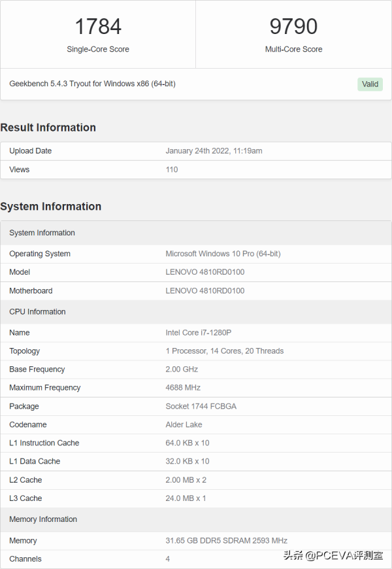This screenshot has height=569, width=392.
Task: Select 1 Processor, 14 Cores, 20 Threads
Action: pos(225,351)
